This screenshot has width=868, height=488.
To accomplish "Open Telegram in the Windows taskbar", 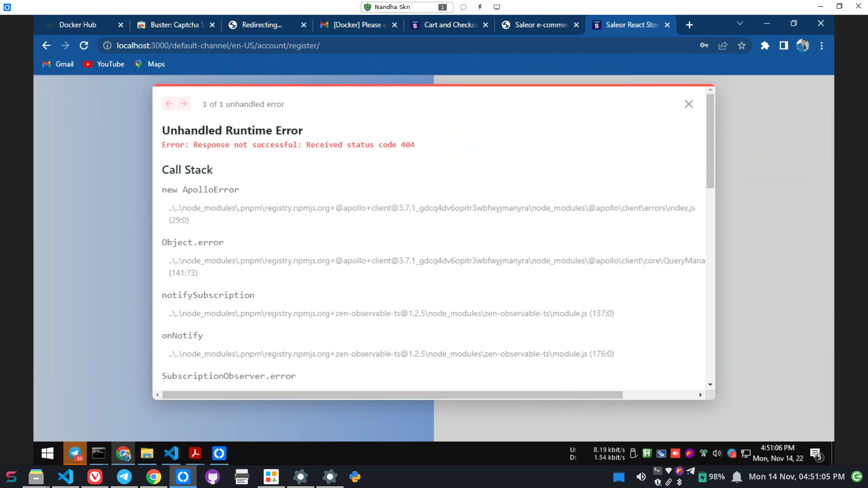I will click(75, 453).
